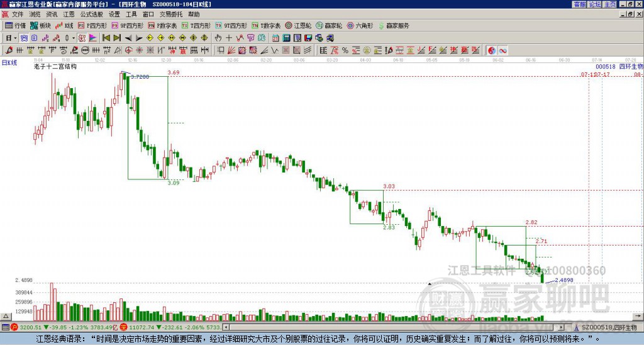Open the P数字表 number table

point(162,25)
